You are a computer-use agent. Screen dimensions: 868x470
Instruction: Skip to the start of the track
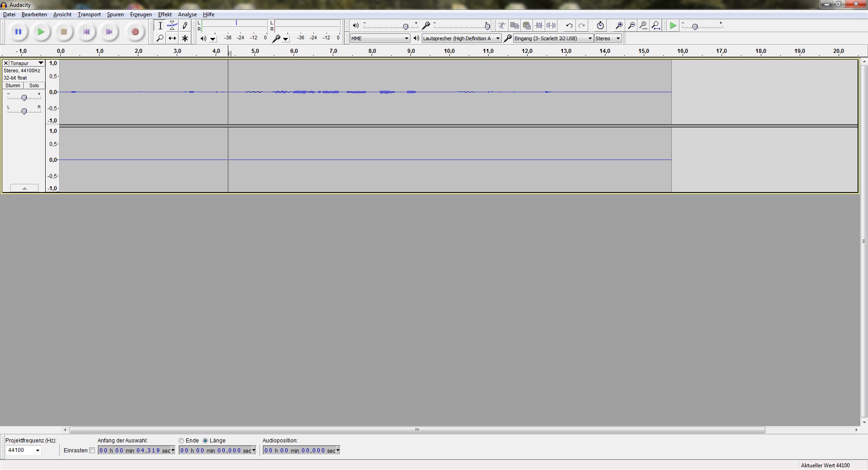86,32
